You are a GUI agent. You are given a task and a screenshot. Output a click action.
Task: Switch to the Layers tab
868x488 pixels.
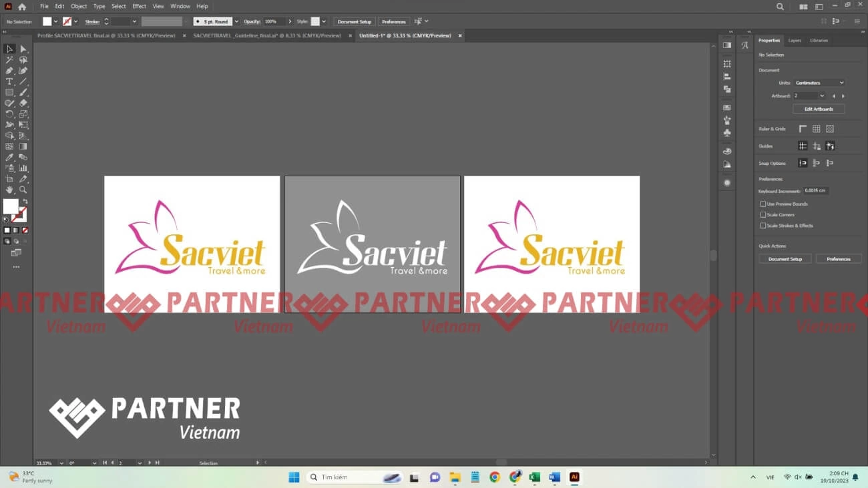[x=795, y=40]
